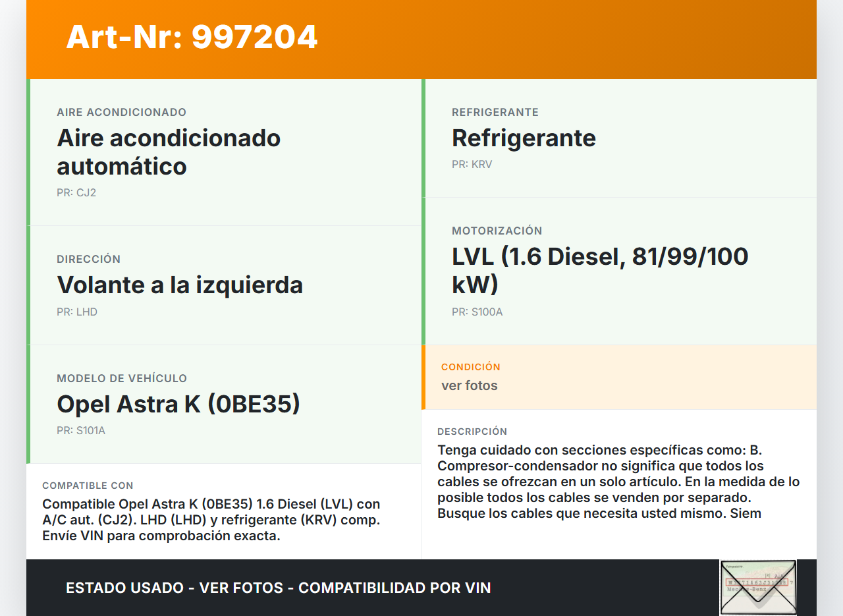
Task: Click the footer 'ESTADO USADO - VER FOTOS' text
Action: tap(278, 588)
